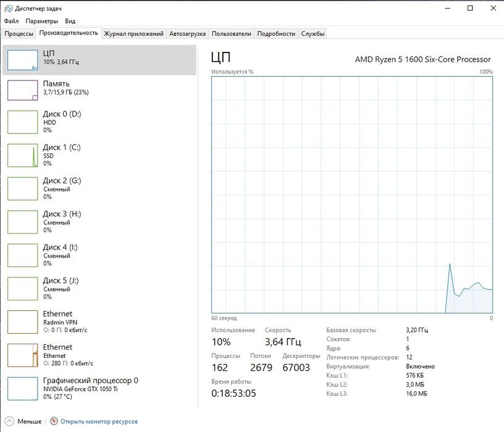
Task: Click the main CPU usage graph
Action: [x=352, y=195]
